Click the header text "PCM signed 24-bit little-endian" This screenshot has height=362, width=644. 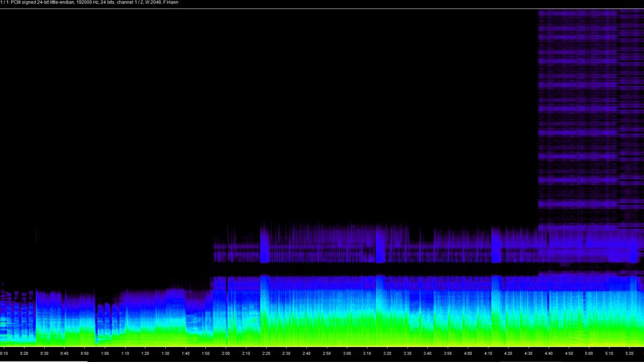pyautogui.click(x=42, y=2)
